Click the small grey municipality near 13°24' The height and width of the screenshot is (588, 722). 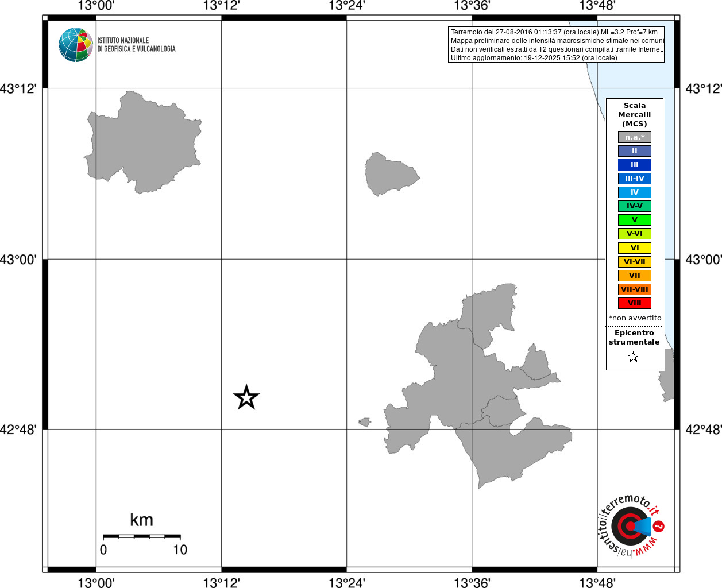pos(391,174)
